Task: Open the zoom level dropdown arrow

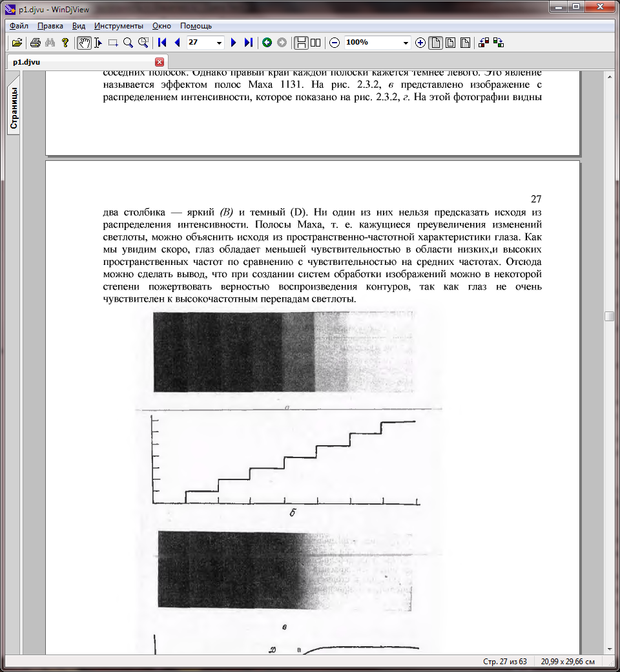Action: (x=406, y=43)
